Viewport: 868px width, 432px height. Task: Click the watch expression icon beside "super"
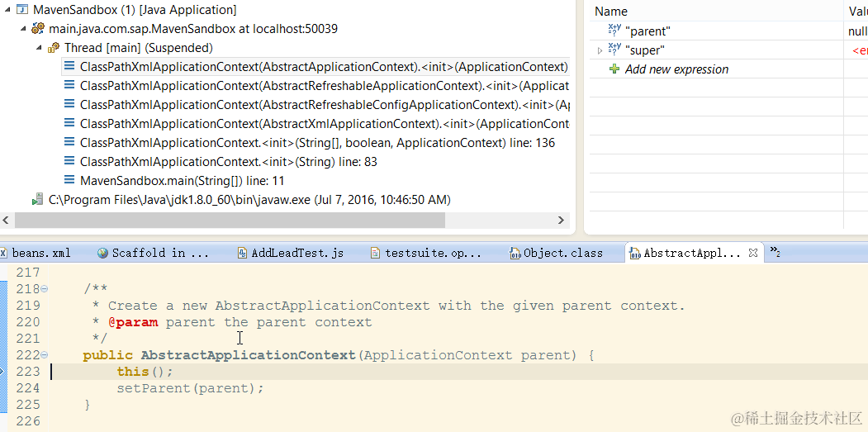(614, 50)
